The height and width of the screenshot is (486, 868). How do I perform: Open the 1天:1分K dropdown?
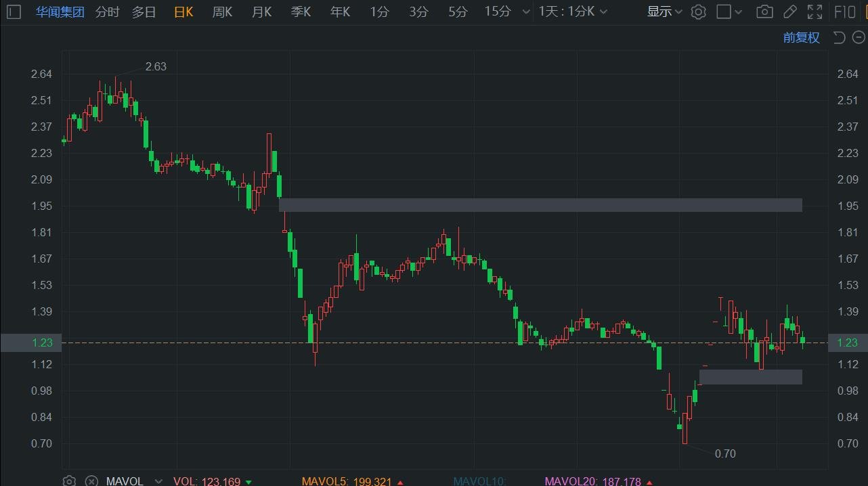(573, 12)
